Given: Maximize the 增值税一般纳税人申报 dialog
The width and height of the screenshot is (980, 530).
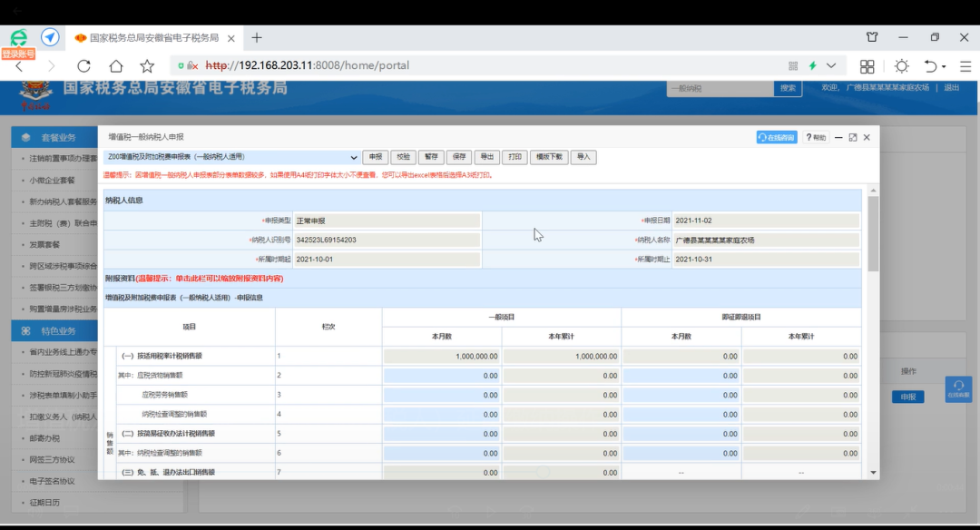Looking at the screenshot, I should [x=852, y=138].
